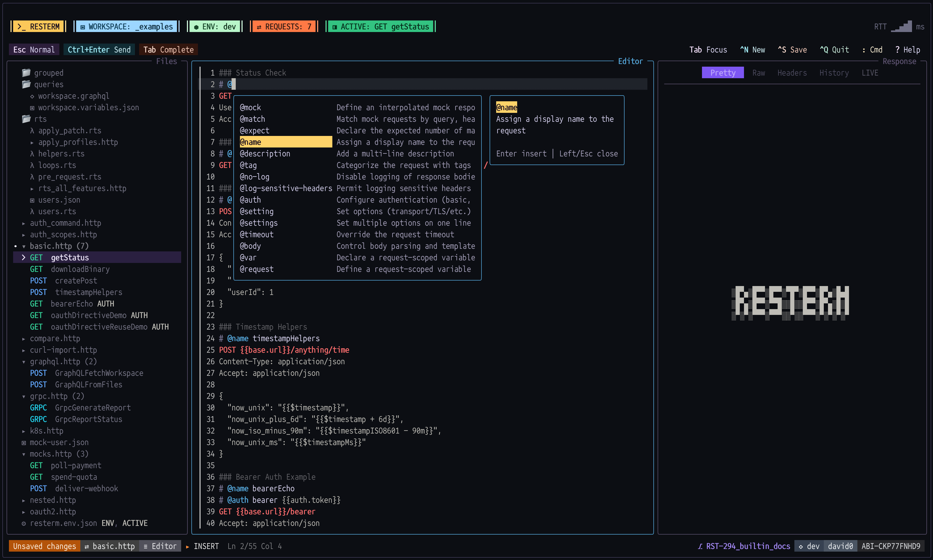
Task: Collapse basic.http (7) requests
Action: (x=24, y=246)
